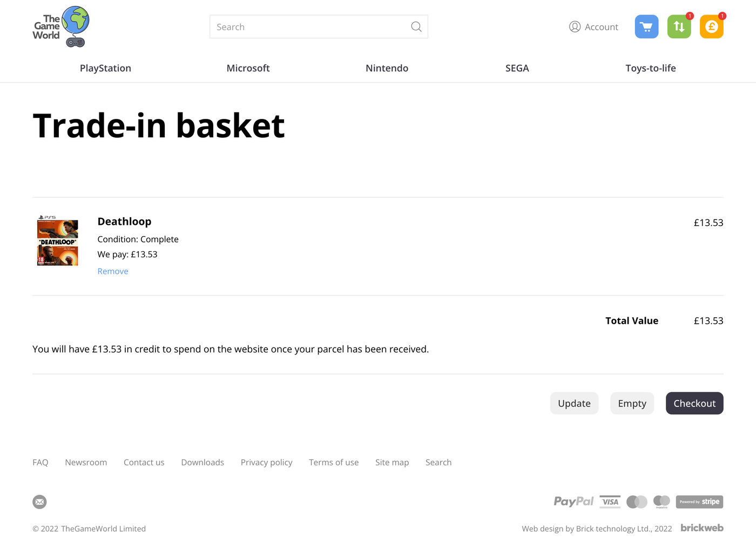Open the Deathloop PS5 cover thumbnail

click(x=57, y=242)
